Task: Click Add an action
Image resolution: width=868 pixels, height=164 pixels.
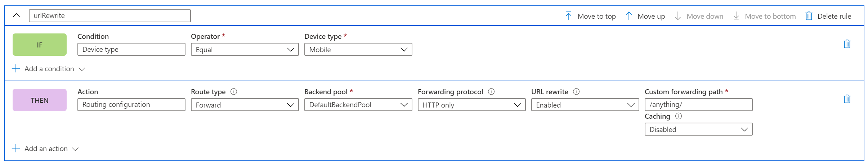Action: (46, 149)
